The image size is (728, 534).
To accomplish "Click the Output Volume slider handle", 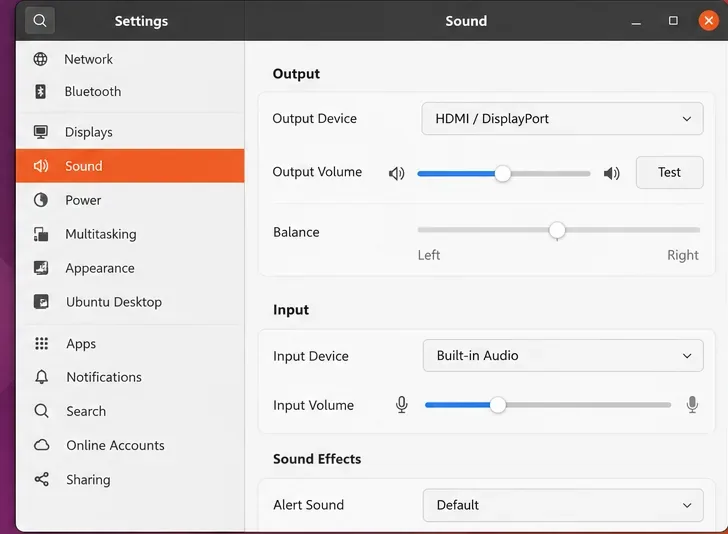I will coord(502,174).
